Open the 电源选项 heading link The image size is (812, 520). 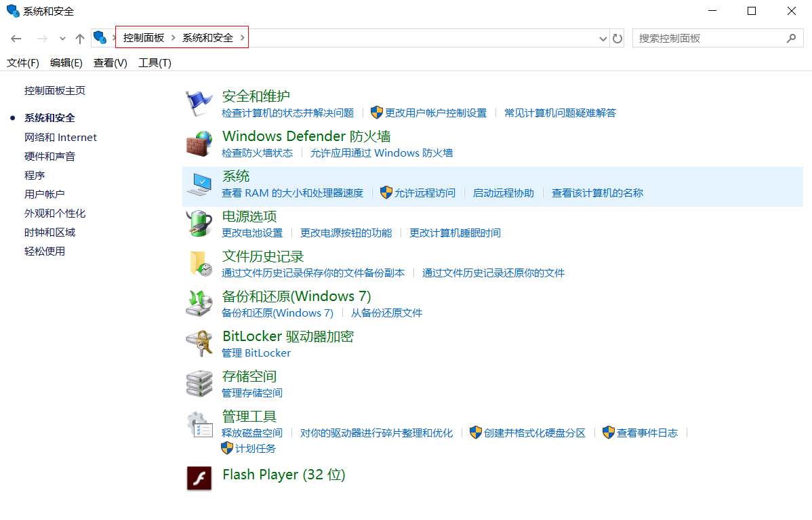249,216
